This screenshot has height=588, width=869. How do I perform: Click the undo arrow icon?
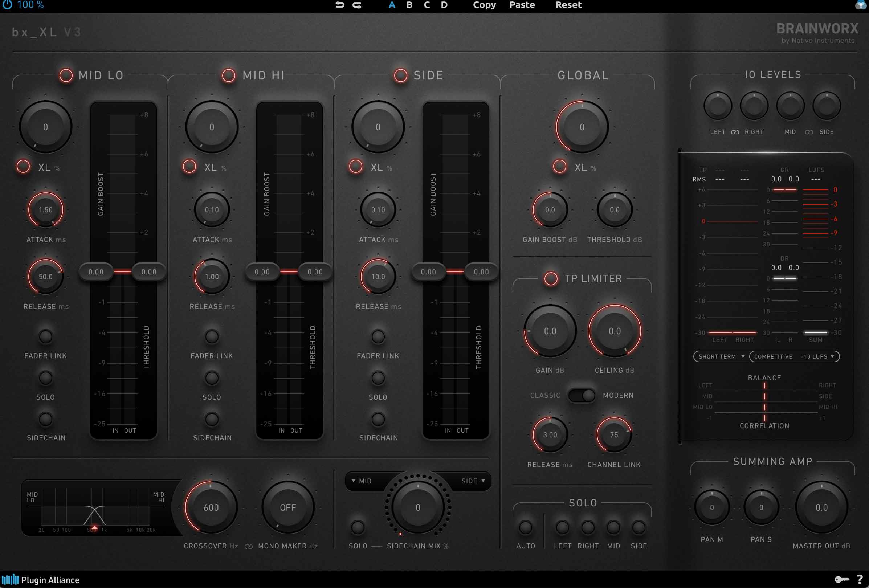click(x=339, y=5)
